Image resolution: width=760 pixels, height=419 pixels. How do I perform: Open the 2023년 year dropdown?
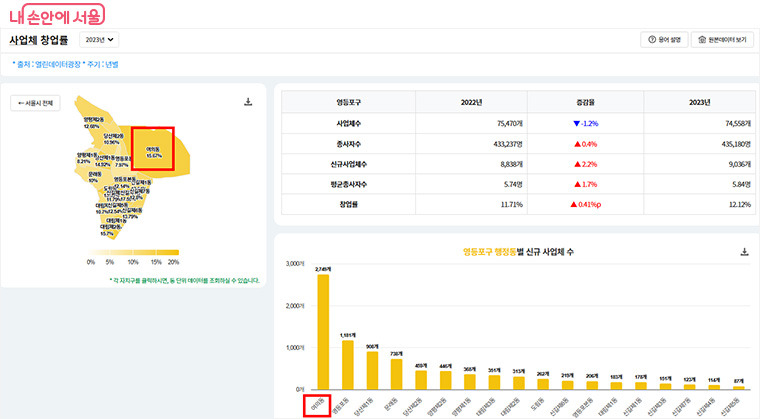99,40
